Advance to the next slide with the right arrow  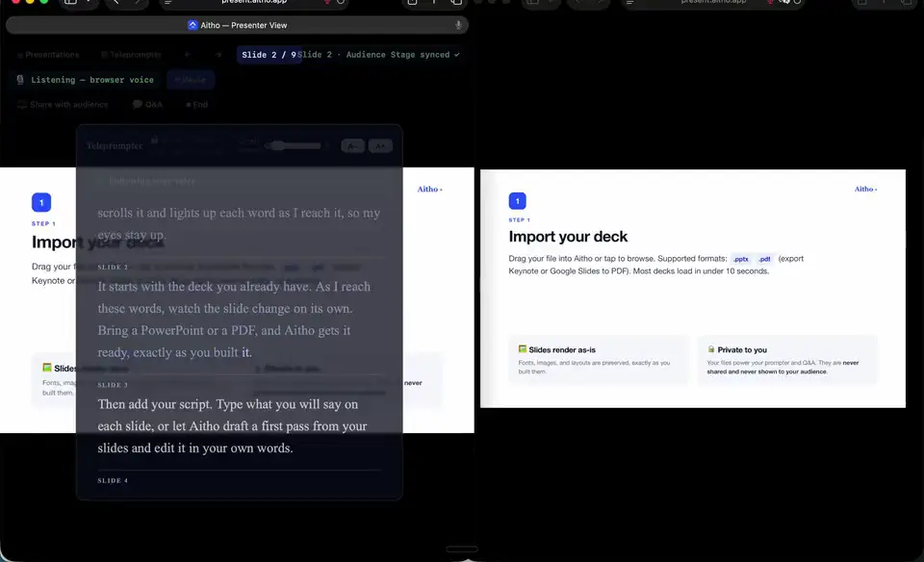tap(218, 55)
